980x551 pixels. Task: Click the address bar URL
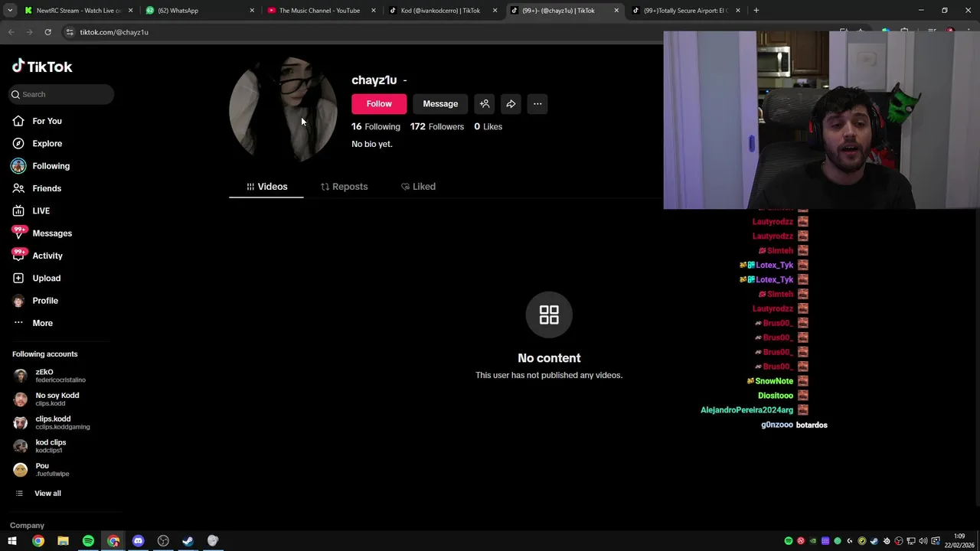pyautogui.click(x=114, y=32)
